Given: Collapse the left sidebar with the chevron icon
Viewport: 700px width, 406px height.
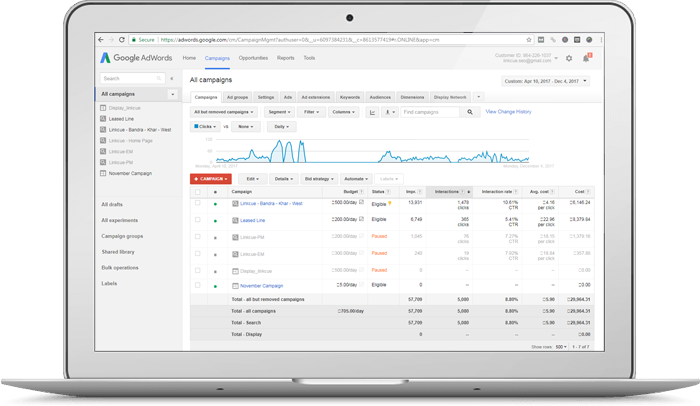Looking at the screenshot, I should click(172, 79).
